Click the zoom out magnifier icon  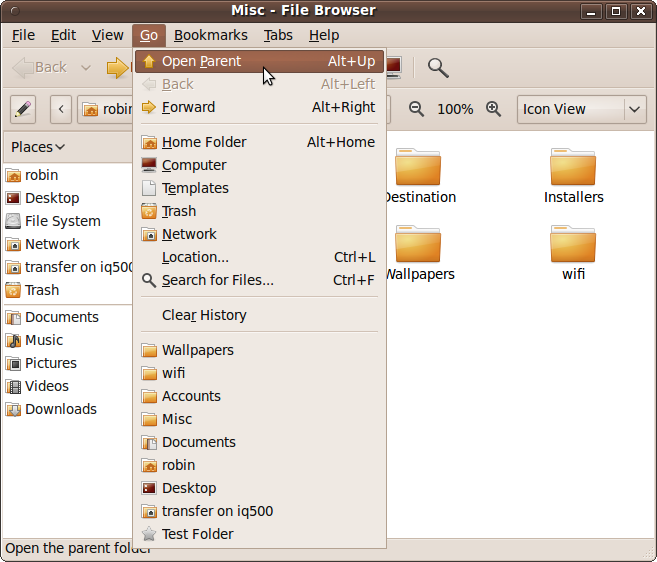(x=416, y=109)
